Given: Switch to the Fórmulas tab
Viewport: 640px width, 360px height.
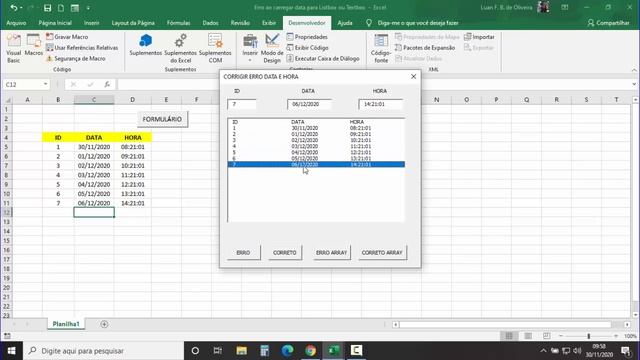Looking at the screenshot, I should click(178, 23).
